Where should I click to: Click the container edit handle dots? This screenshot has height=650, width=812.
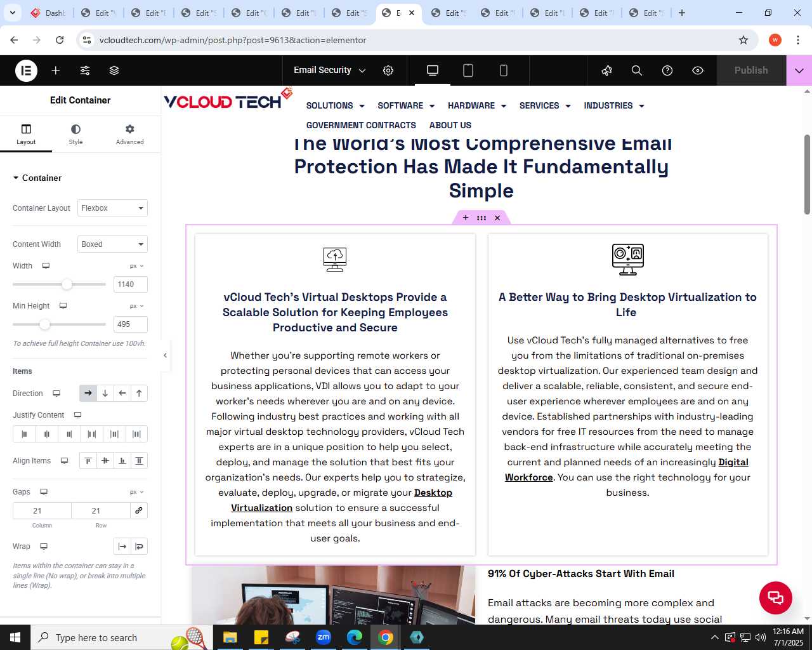(x=481, y=218)
